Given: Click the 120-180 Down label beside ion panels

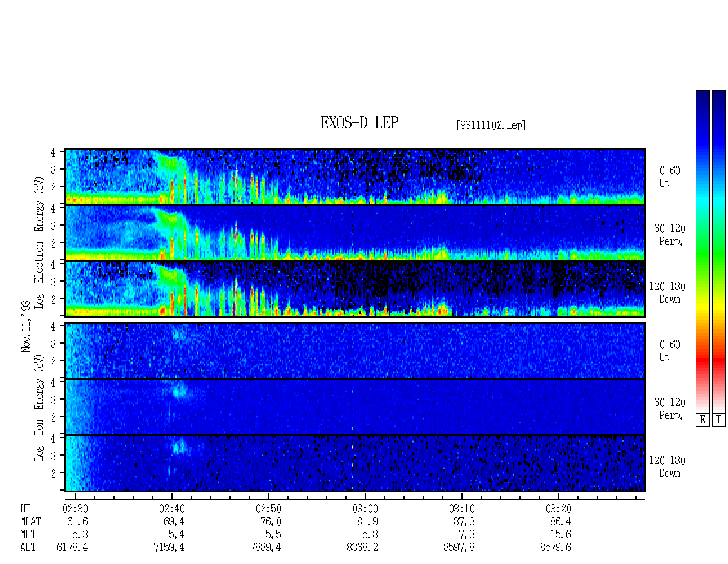Looking at the screenshot, I should click(x=667, y=467).
